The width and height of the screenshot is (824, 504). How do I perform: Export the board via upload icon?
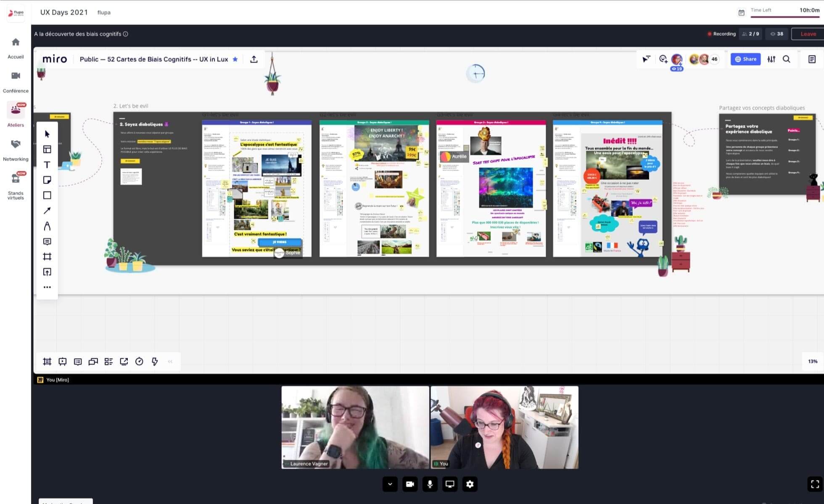pyautogui.click(x=254, y=59)
